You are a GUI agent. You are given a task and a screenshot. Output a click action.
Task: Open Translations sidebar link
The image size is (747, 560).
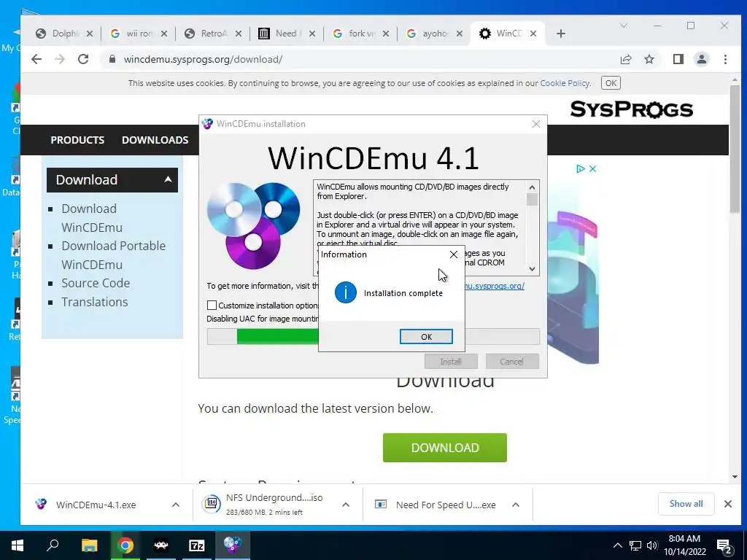coord(94,302)
